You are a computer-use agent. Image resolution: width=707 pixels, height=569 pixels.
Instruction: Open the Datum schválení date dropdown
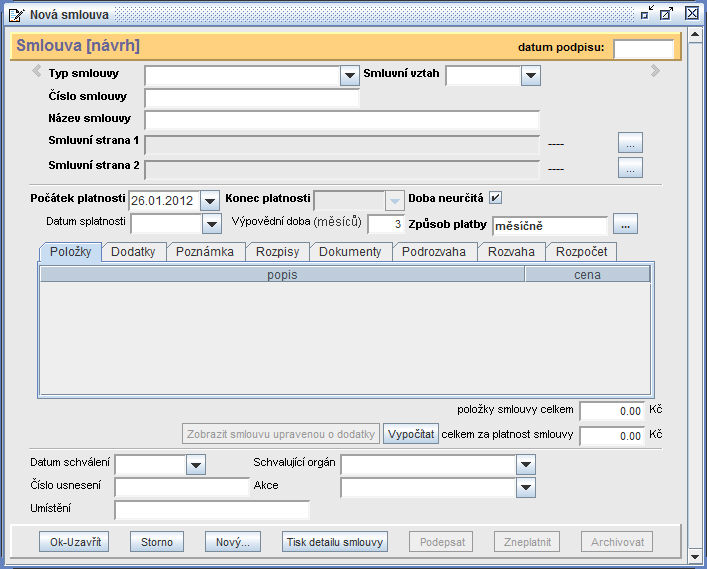(196, 465)
